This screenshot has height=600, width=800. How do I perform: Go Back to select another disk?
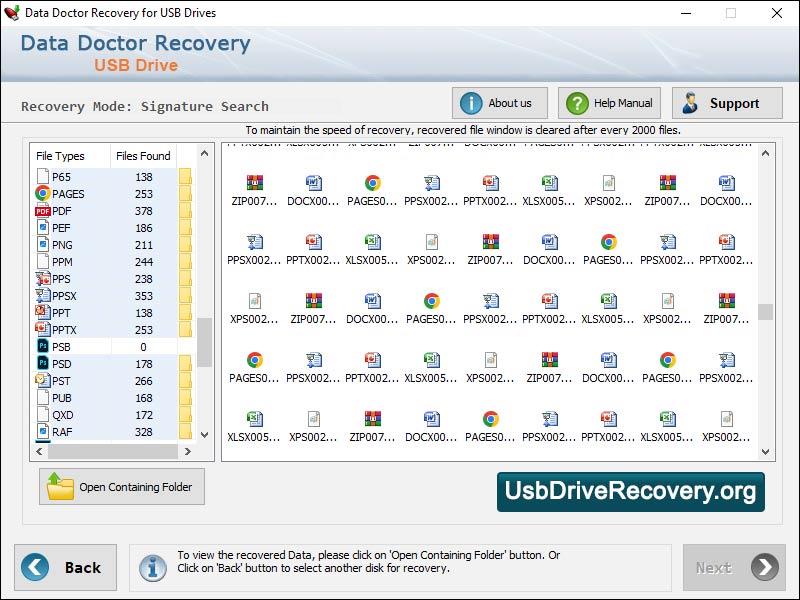tap(66, 567)
